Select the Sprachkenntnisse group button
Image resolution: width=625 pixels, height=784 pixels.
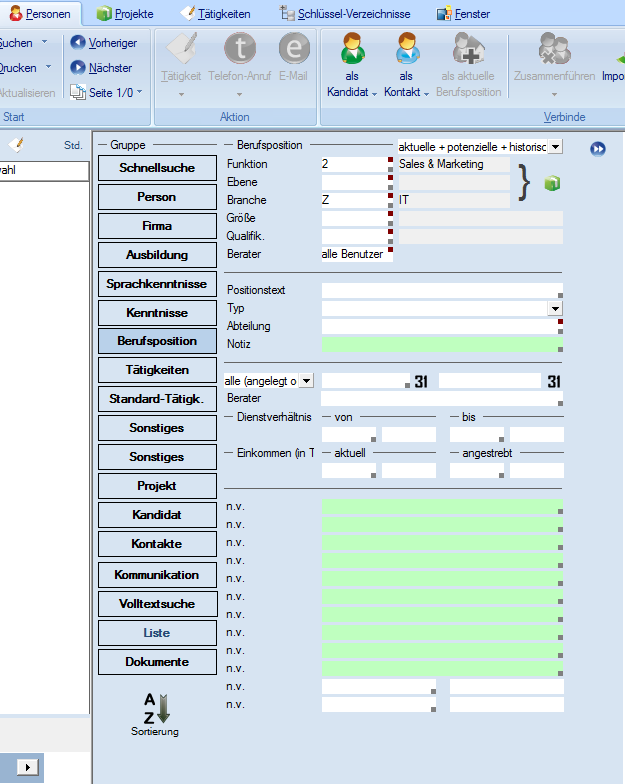[x=157, y=284]
